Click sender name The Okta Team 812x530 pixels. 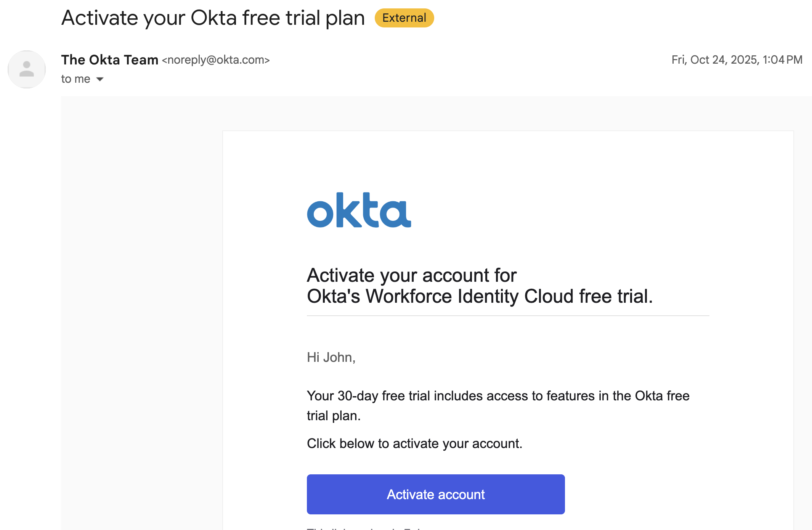(x=109, y=60)
